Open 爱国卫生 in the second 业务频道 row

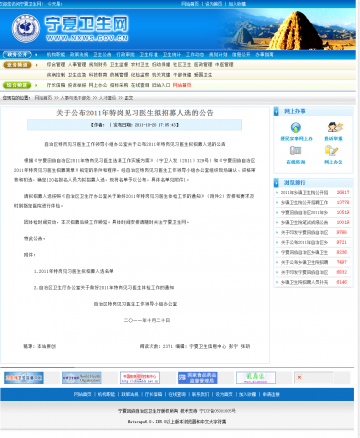click(203, 75)
